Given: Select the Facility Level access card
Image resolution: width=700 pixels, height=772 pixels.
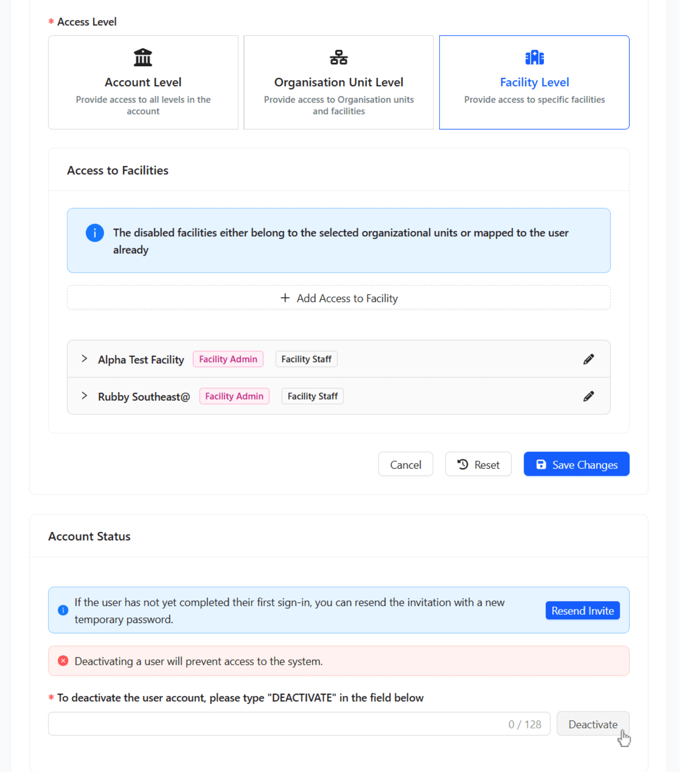Looking at the screenshot, I should coord(534,82).
